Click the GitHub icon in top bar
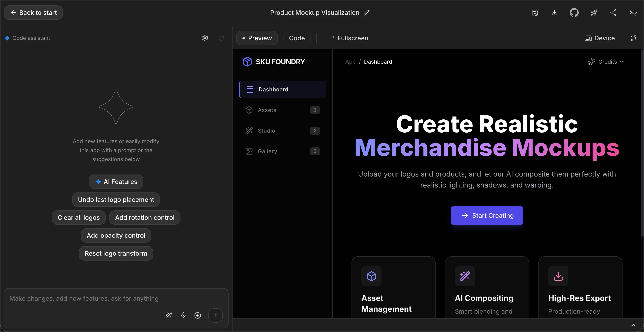This screenshot has height=332, width=644. click(574, 13)
